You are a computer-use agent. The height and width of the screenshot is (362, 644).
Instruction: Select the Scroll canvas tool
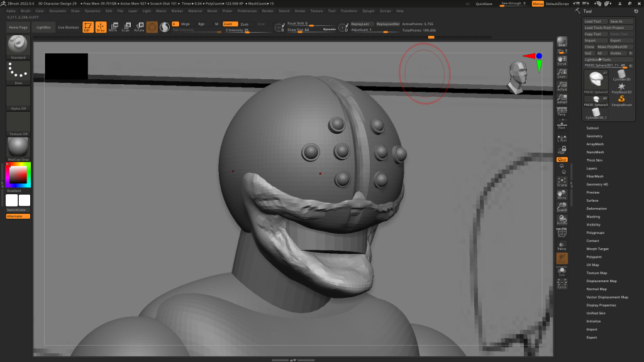[x=562, y=60]
